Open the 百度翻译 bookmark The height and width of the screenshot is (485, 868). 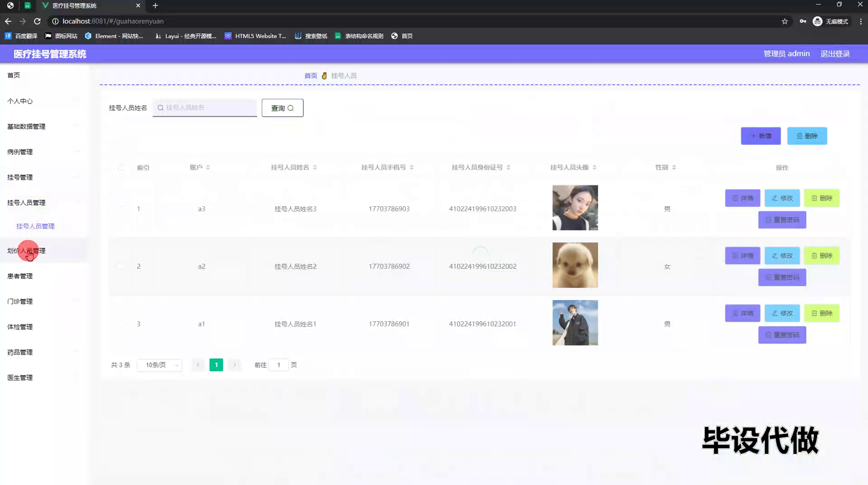pyautogui.click(x=21, y=36)
